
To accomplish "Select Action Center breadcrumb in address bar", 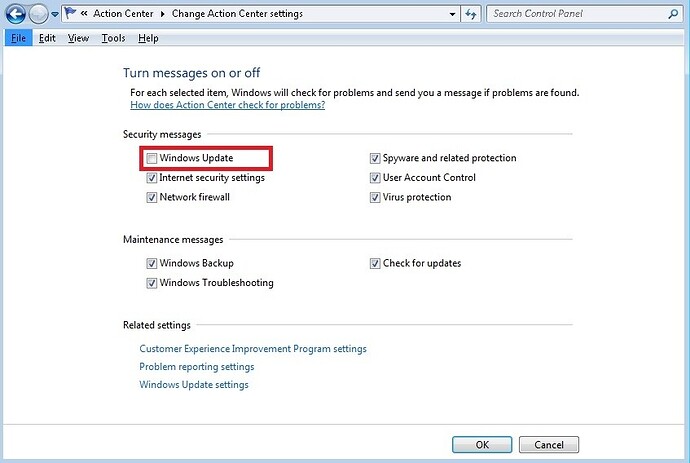I will (x=123, y=14).
